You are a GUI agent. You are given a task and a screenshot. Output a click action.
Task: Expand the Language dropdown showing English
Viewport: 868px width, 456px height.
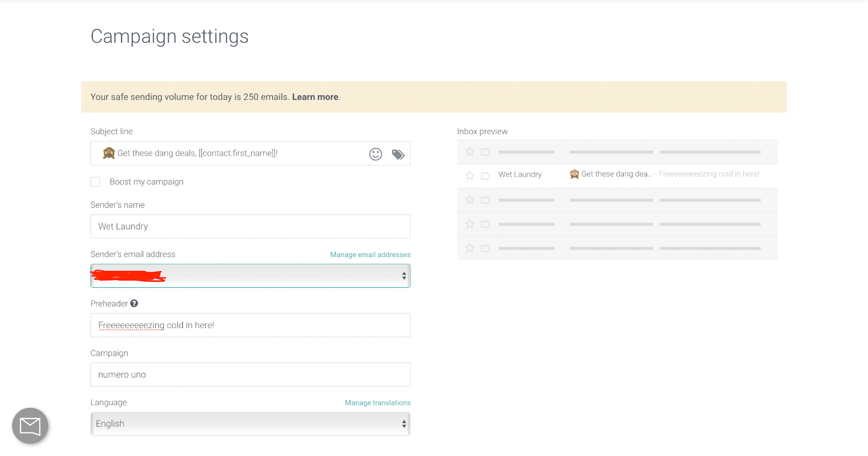250,424
